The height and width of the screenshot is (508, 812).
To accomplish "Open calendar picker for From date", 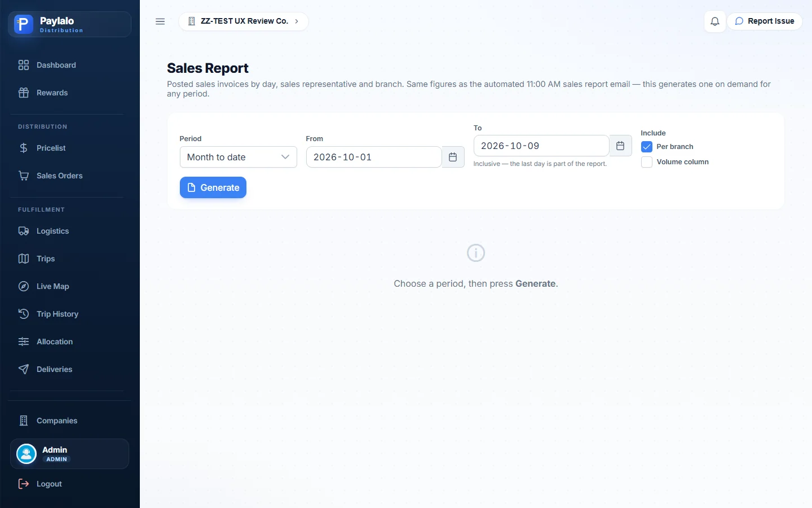I will click(453, 157).
